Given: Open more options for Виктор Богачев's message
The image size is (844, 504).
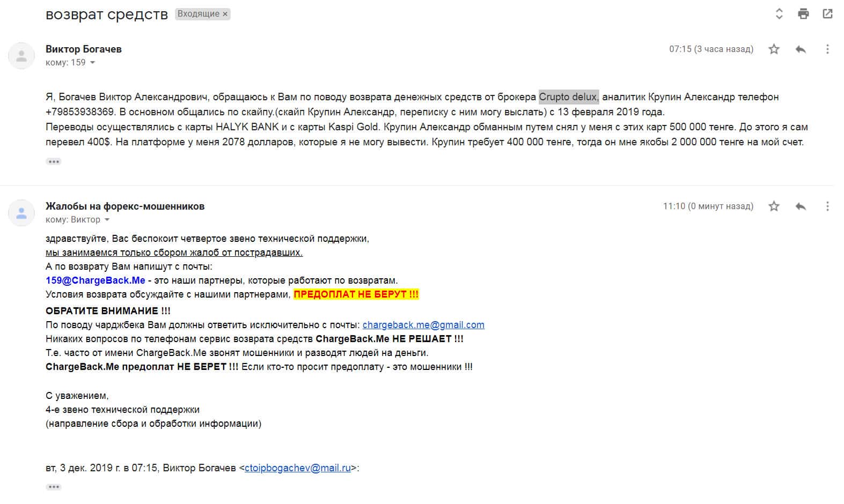Looking at the screenshot, I should (827, 49).
